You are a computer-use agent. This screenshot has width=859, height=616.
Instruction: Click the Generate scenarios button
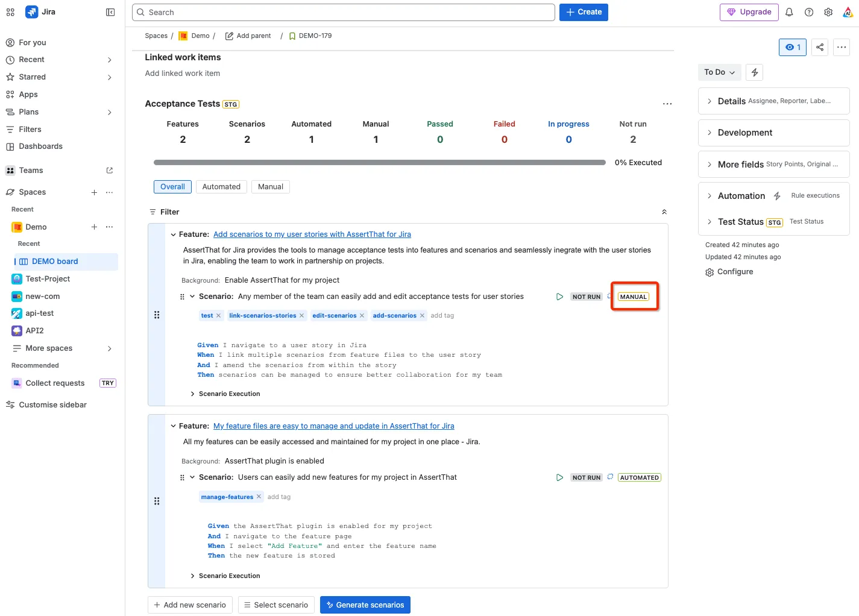click(x=365, y=605)
